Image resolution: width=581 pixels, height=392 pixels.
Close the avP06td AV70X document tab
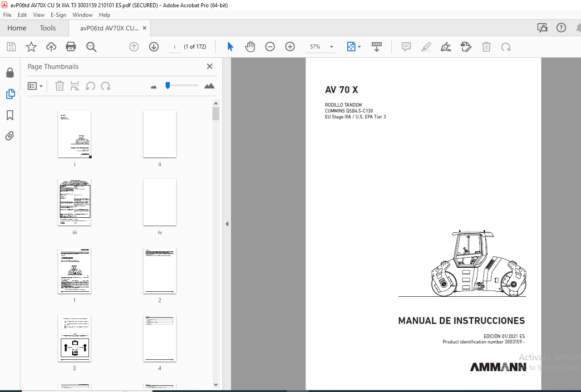(x=145, y=28)
